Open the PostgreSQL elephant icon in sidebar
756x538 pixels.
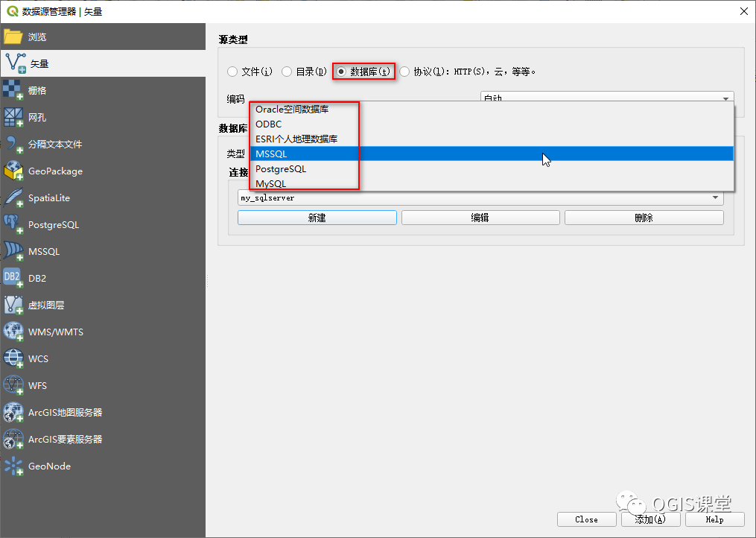pyautogui.click(x=13, y=224)
